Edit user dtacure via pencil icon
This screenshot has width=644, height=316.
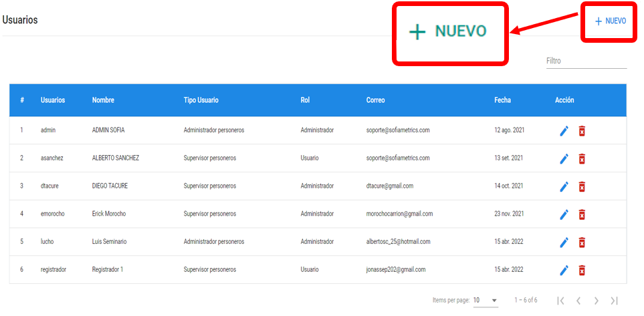564,186
